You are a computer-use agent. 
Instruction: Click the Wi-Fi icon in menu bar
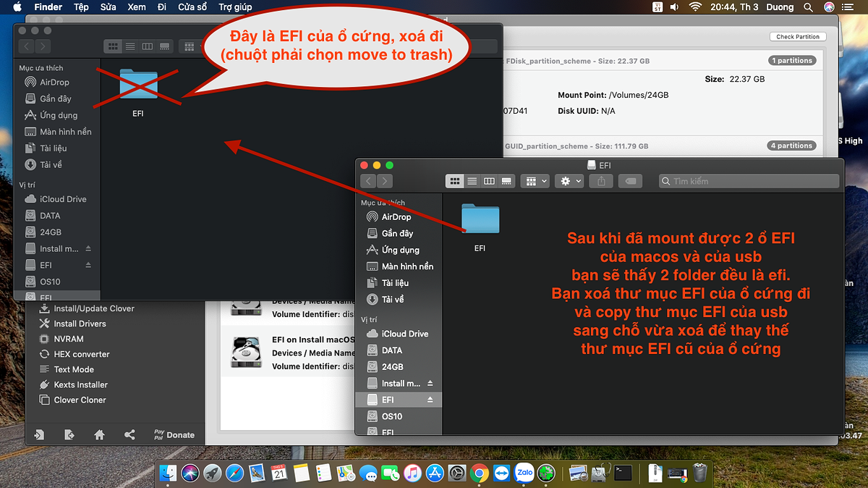tap(696, 7)
